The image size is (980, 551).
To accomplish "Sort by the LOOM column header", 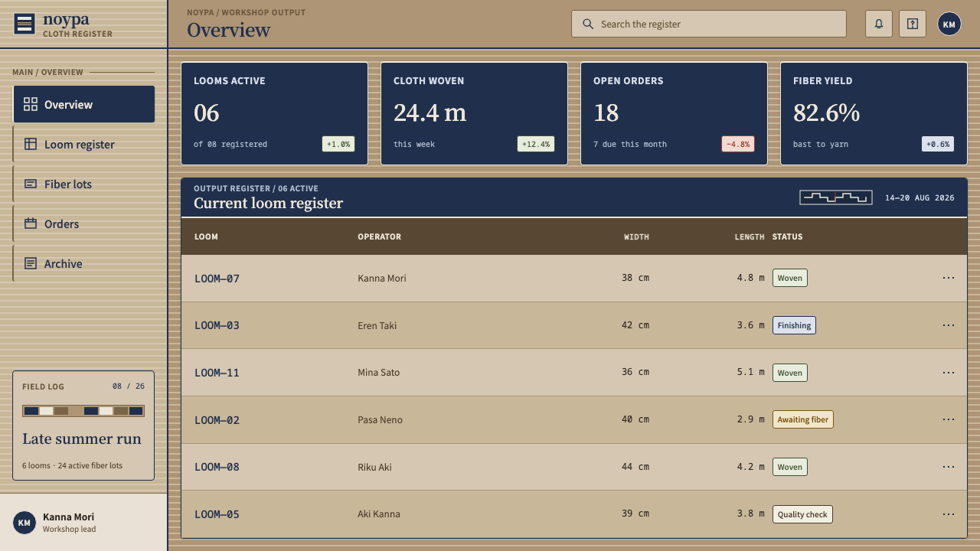I will (206, 236).
